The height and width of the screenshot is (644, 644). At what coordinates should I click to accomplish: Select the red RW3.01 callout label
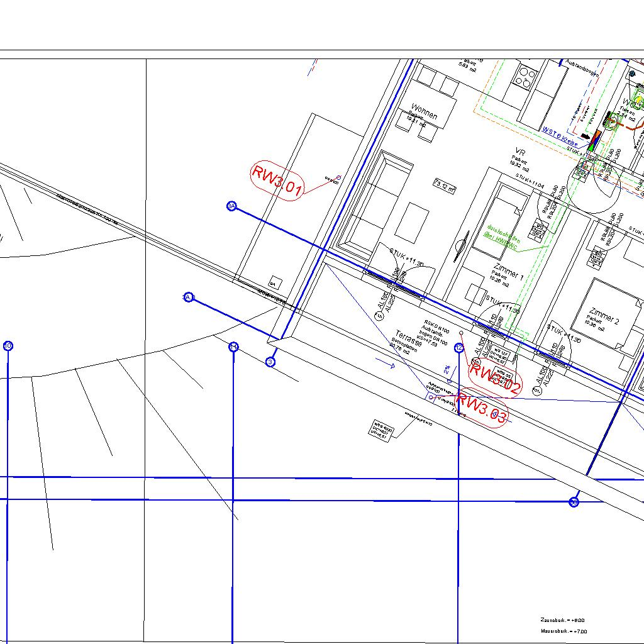pyautogui.click(x=277, y=181)
